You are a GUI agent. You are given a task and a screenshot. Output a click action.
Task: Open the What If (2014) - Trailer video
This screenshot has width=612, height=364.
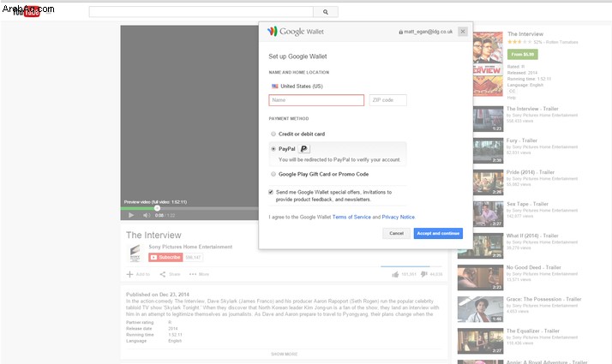tap(532, 236)
